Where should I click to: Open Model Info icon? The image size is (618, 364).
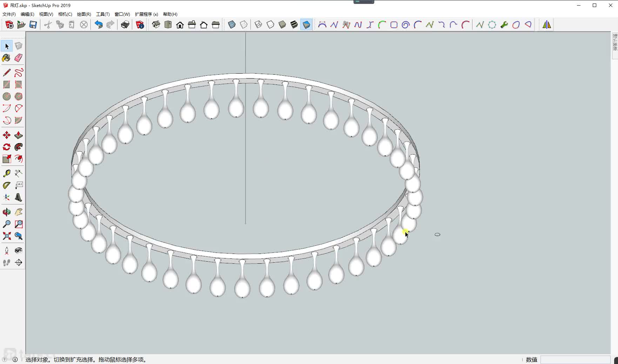[x=140, y=25]
